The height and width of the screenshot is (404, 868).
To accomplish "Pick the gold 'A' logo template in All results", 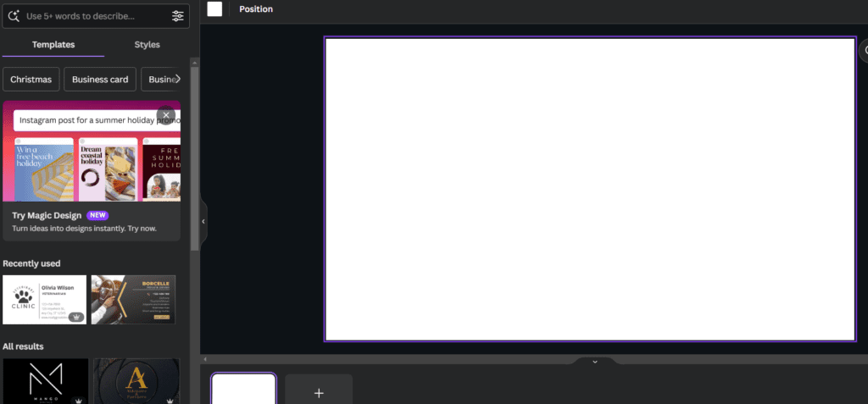I will 136,381.
